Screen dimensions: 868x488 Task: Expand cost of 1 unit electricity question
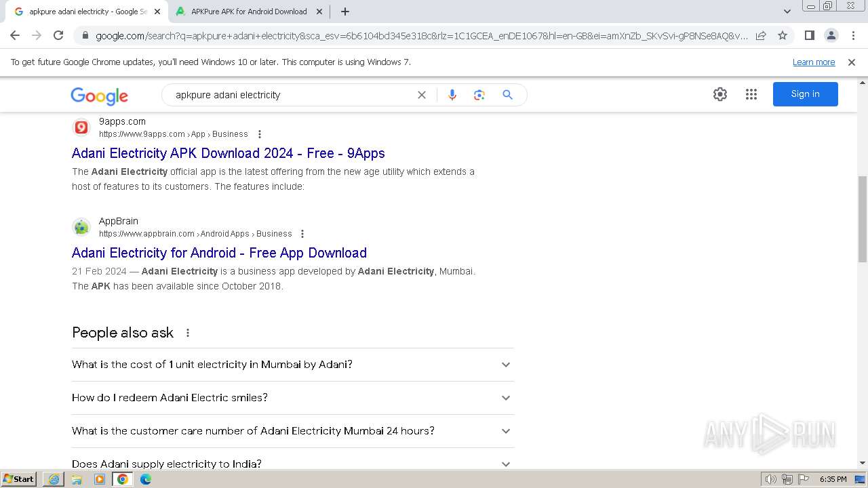(293, 365)
